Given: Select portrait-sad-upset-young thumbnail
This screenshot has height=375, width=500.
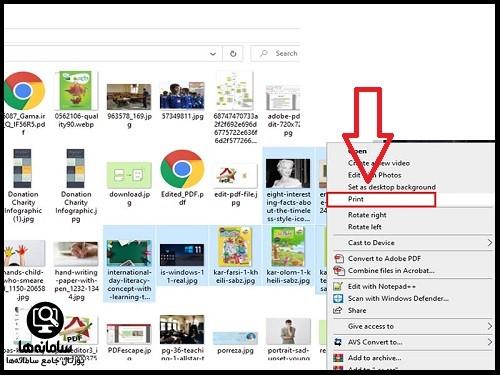Looking at the screenshot, I should (x=288, y=331).
